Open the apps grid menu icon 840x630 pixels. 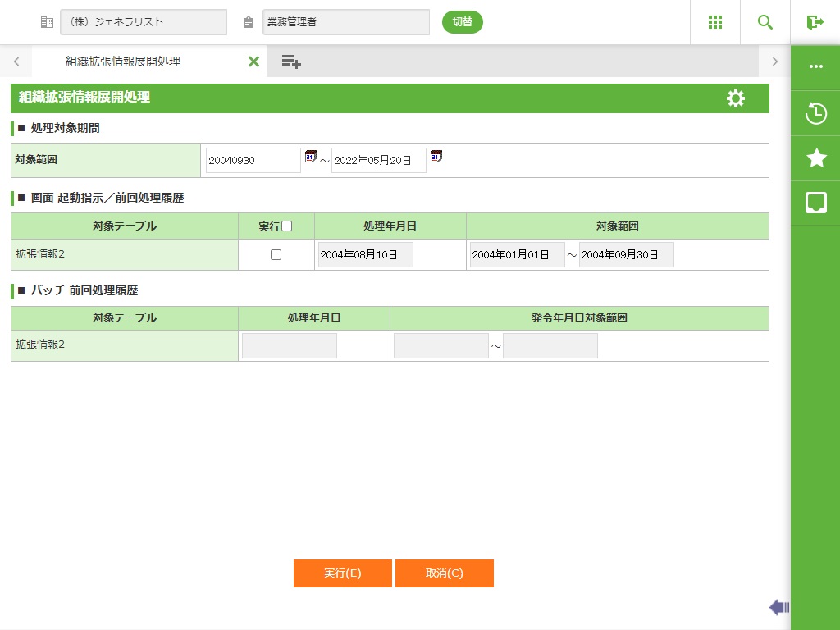point(714,22)
